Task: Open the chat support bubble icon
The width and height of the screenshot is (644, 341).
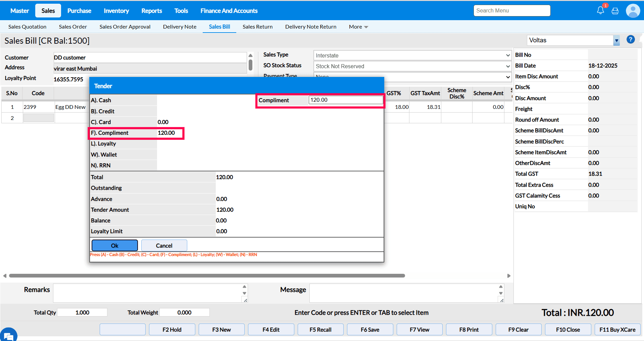Action: click(8, 335)
